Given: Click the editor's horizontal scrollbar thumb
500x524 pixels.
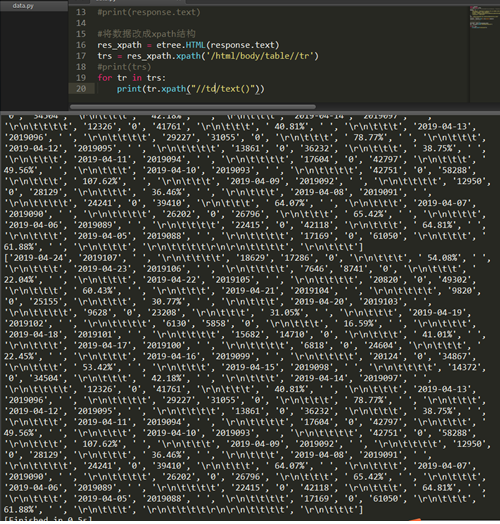Looking at the screenshot, I should coord(193,107).
